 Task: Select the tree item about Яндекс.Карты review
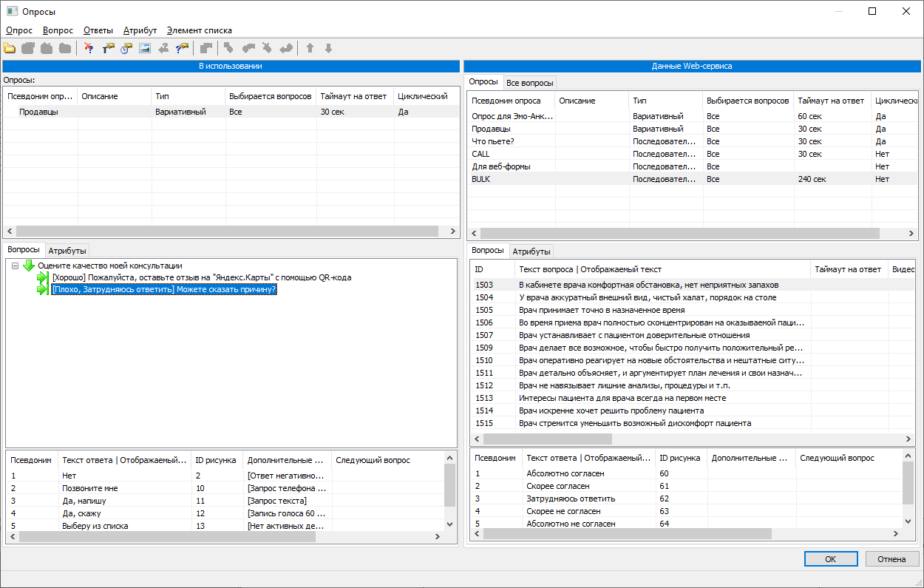(x=201, y=277)
